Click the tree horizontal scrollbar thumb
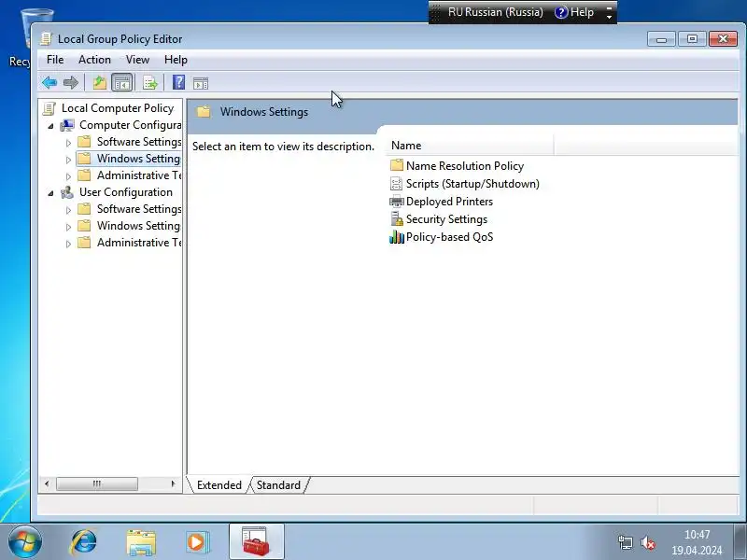 click(x=97, y=483)
